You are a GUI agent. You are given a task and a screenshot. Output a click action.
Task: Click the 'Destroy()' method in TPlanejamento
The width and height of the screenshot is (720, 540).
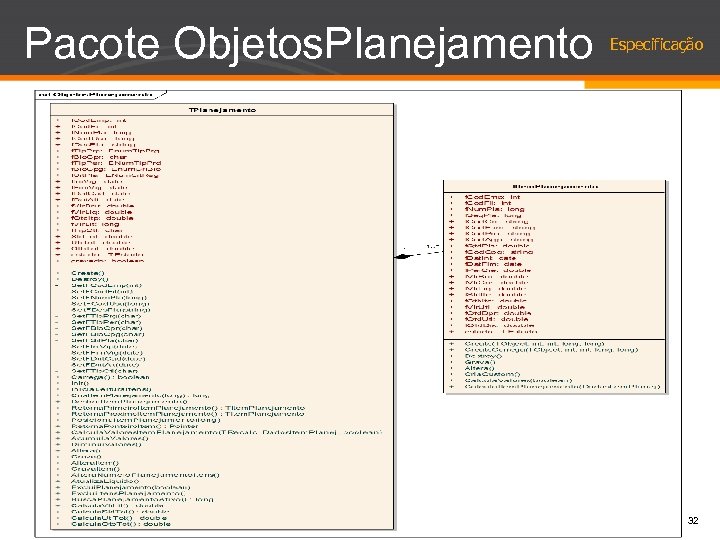[x=90, y=279]
